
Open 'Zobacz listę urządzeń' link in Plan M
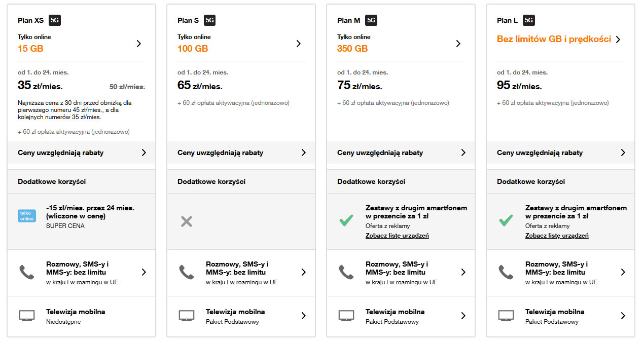(397, 236)
